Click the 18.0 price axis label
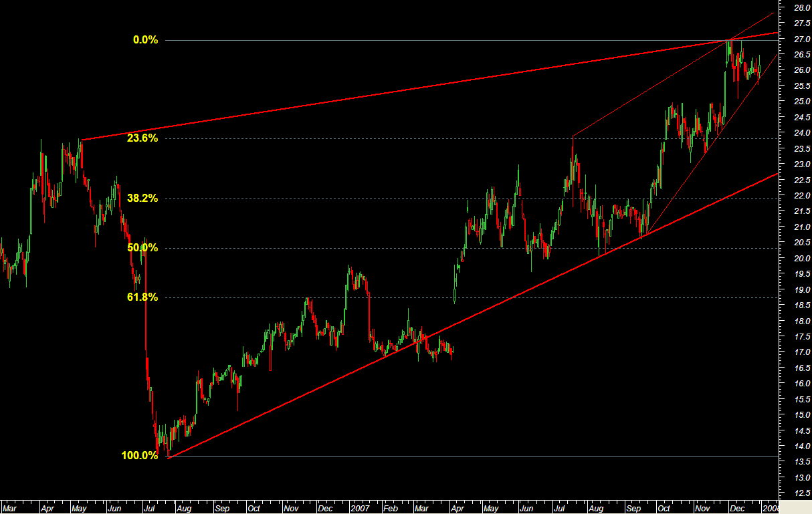 802,322
